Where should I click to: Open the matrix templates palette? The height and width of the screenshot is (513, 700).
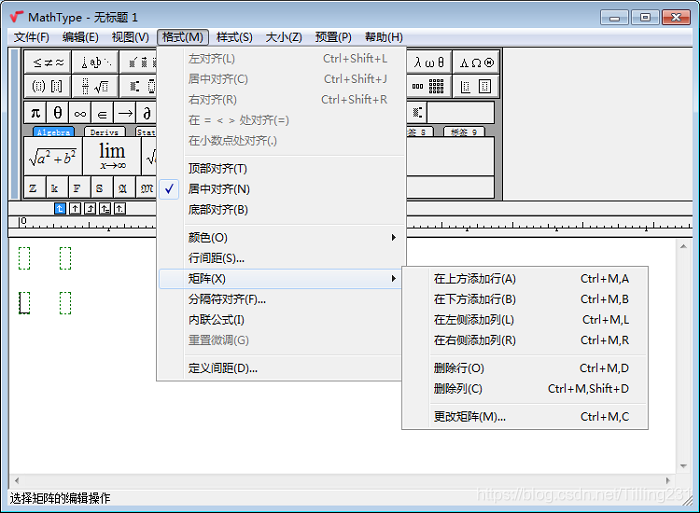429,86
